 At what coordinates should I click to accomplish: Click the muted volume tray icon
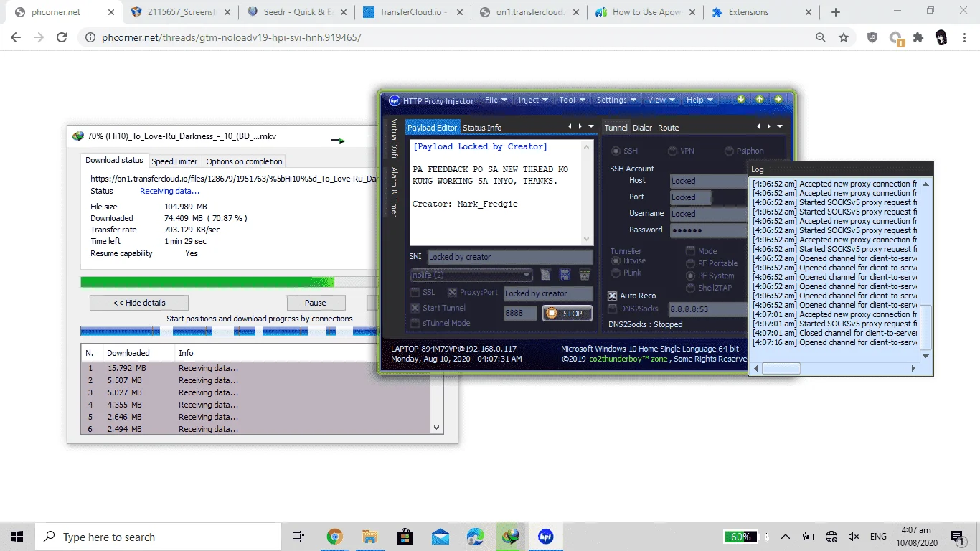[854, 537]
